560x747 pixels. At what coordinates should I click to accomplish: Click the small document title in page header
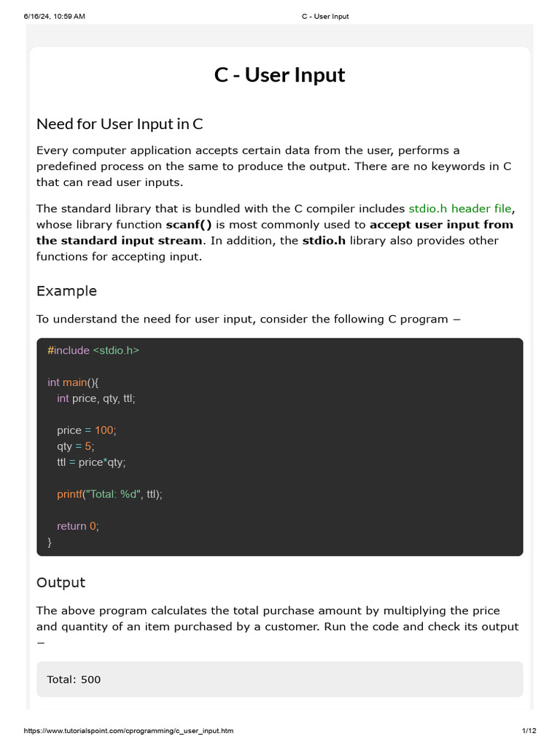[x=324, y=16]
